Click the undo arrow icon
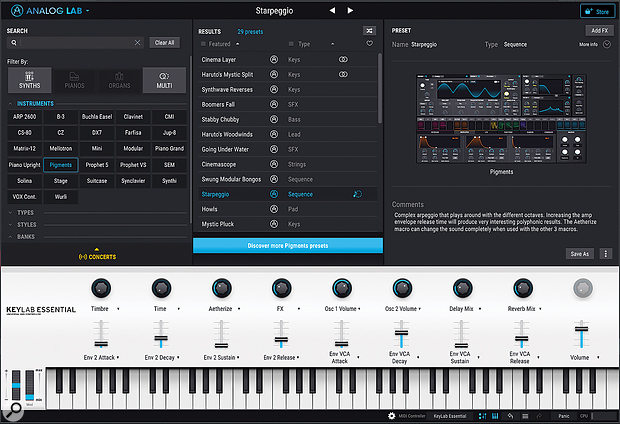This screenshot has width=620, height=424. pyautogui.click(x=510, y=416)
